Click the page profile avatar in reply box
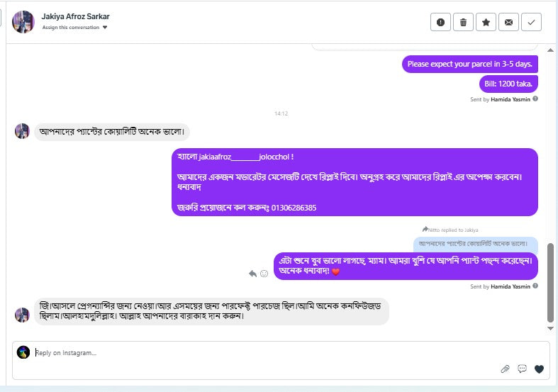The image size is (558, 392). [x=23, y=352]
